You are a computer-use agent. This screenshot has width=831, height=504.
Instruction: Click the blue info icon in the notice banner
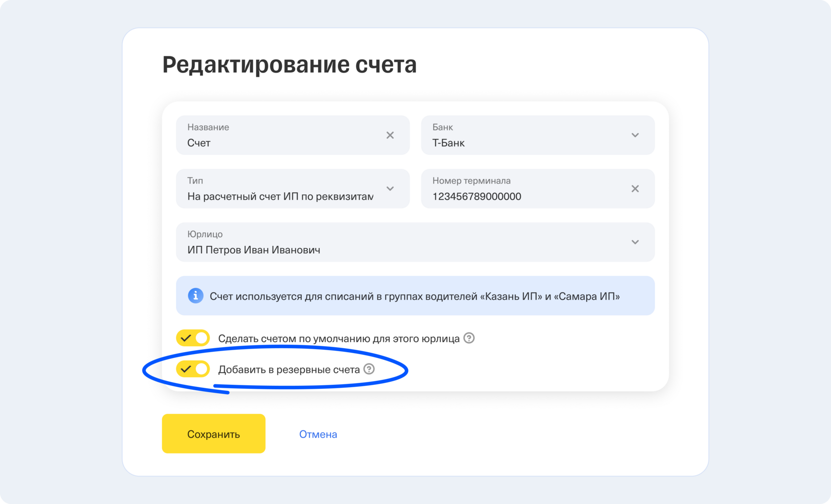195,296
